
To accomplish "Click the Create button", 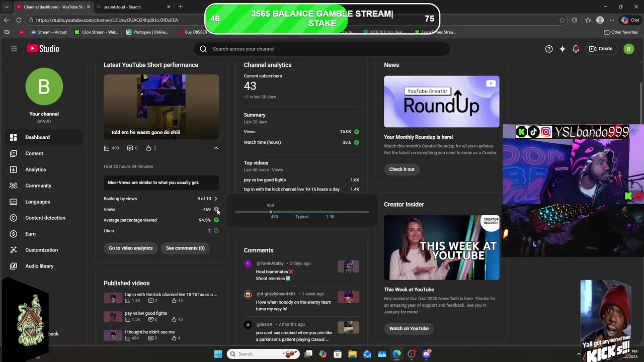I will click(x=601, y=49).
